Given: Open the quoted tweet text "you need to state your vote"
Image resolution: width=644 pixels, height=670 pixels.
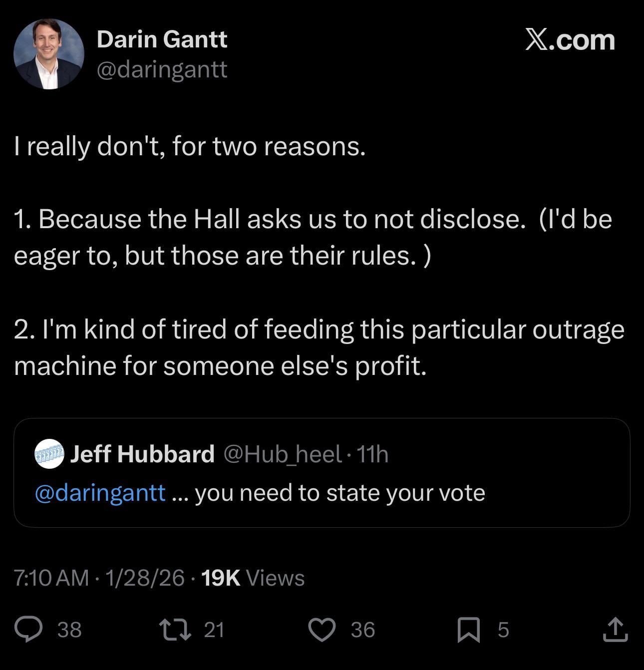Looking at the screenshot, I should [339, 493].
